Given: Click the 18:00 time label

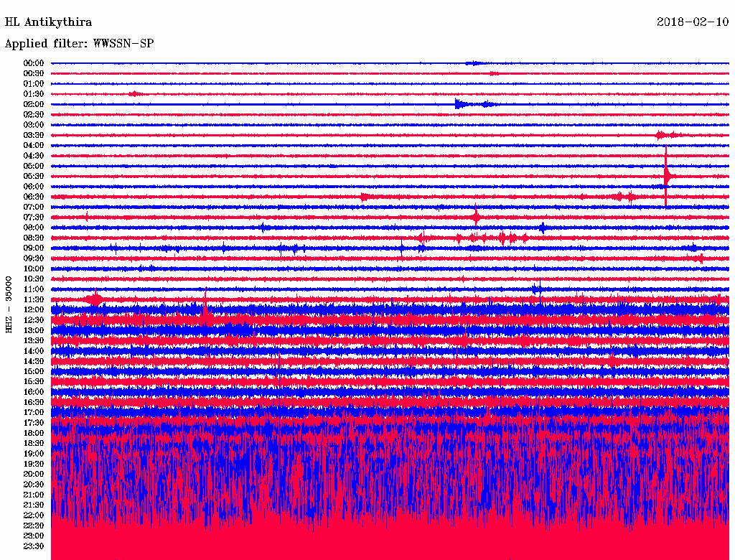Looking at the screenshot, I should point(34,433).
